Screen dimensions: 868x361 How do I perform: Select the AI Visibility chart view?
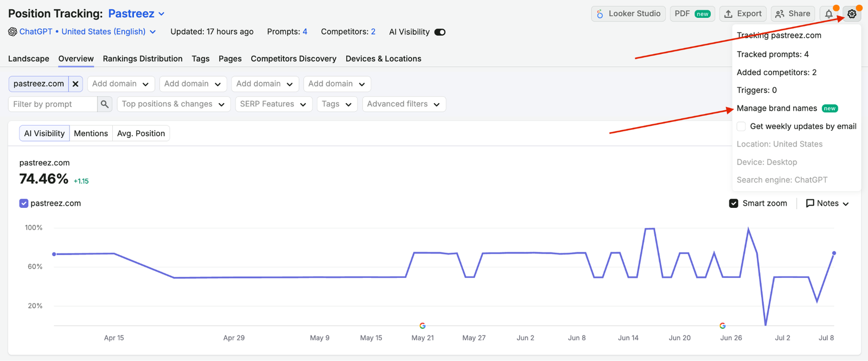click(x=44, y=134)
